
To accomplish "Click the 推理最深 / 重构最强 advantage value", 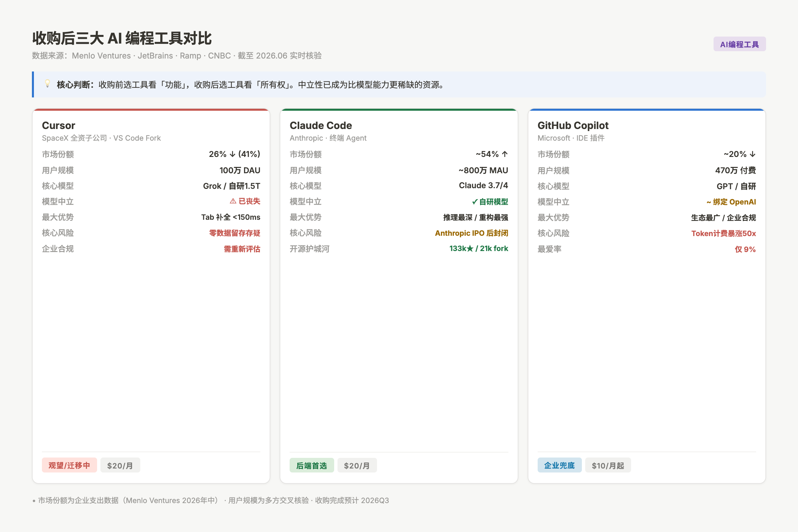I will coord(476,217).
